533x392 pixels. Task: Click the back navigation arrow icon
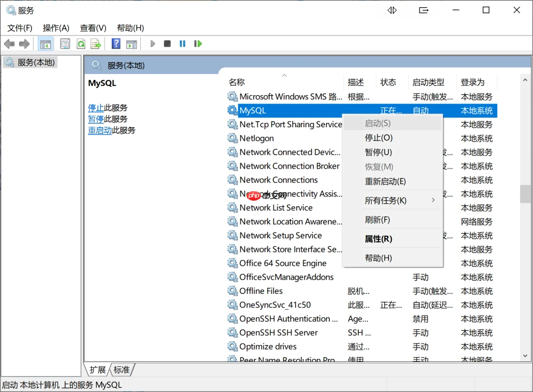point(9,43)
